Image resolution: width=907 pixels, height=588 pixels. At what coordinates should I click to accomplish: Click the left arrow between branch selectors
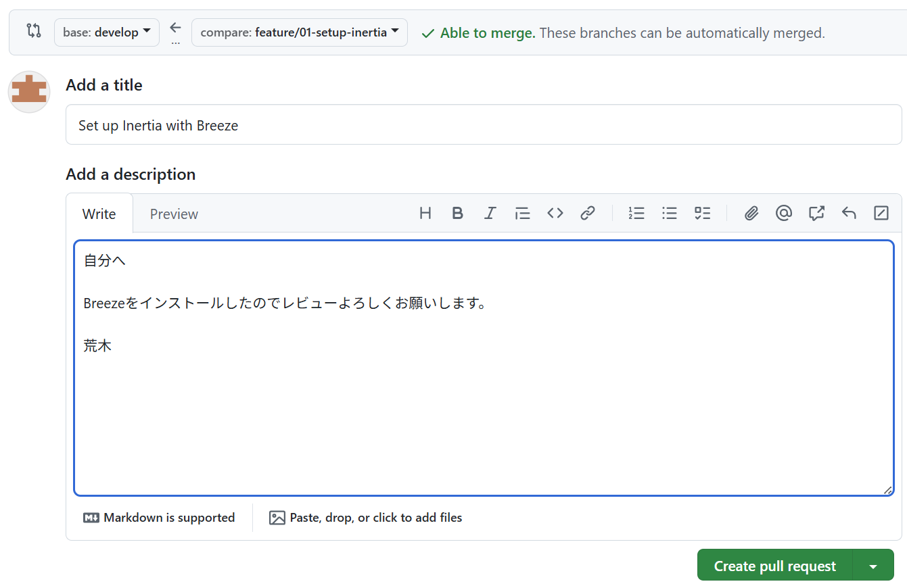(176, 28)
